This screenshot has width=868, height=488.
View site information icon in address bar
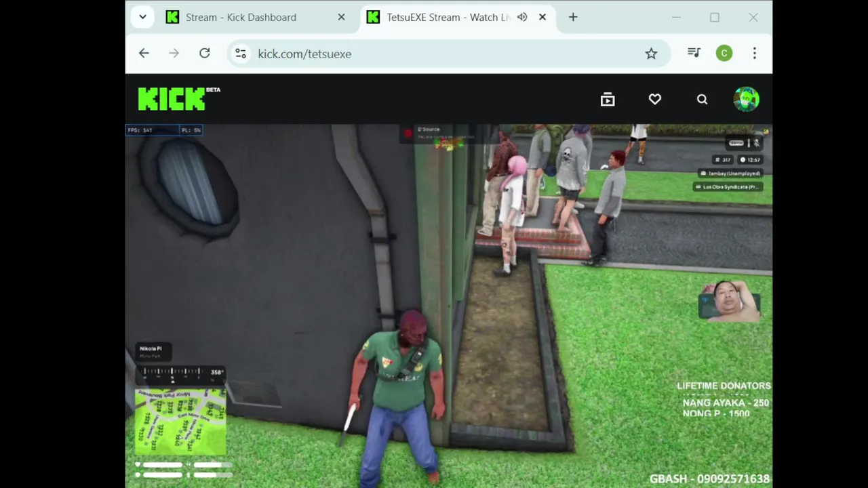pos(241,54)
